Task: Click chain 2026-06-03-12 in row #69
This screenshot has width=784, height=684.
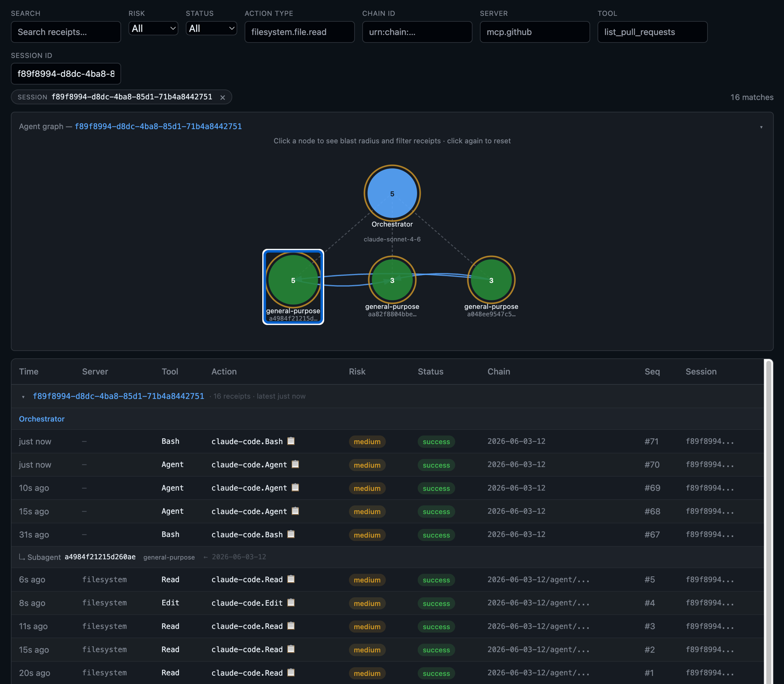Action: pyautogui.click(x=516, y=488)
